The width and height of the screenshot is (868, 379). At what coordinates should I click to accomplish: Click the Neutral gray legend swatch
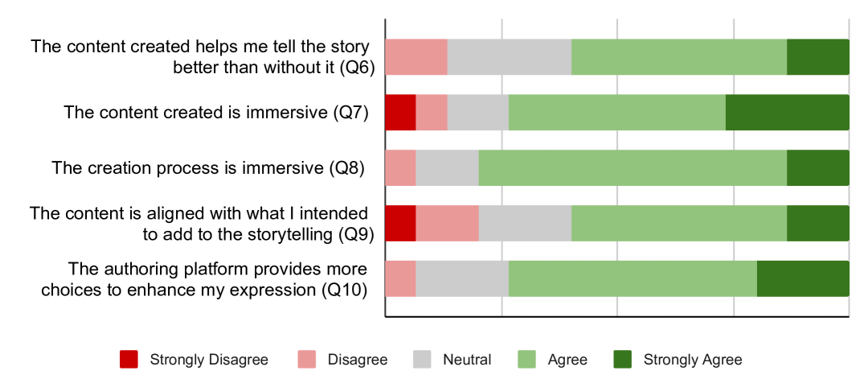coord(423,360)
